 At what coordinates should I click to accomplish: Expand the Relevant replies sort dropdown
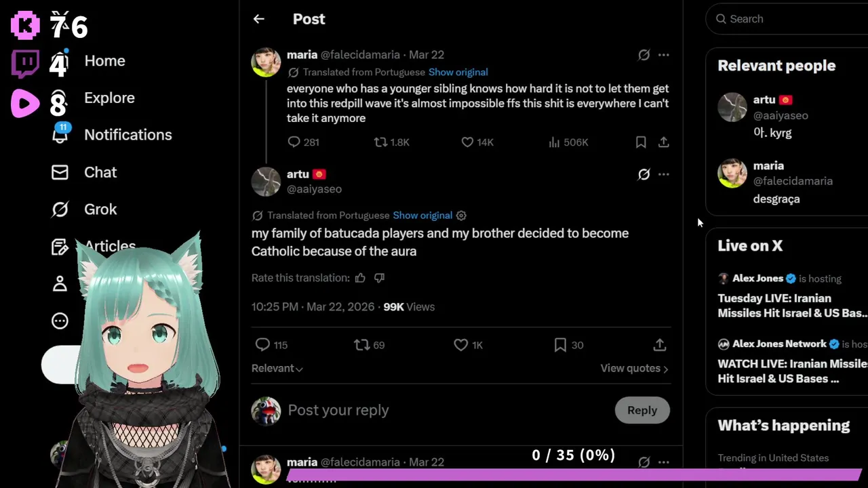point(277,368)
